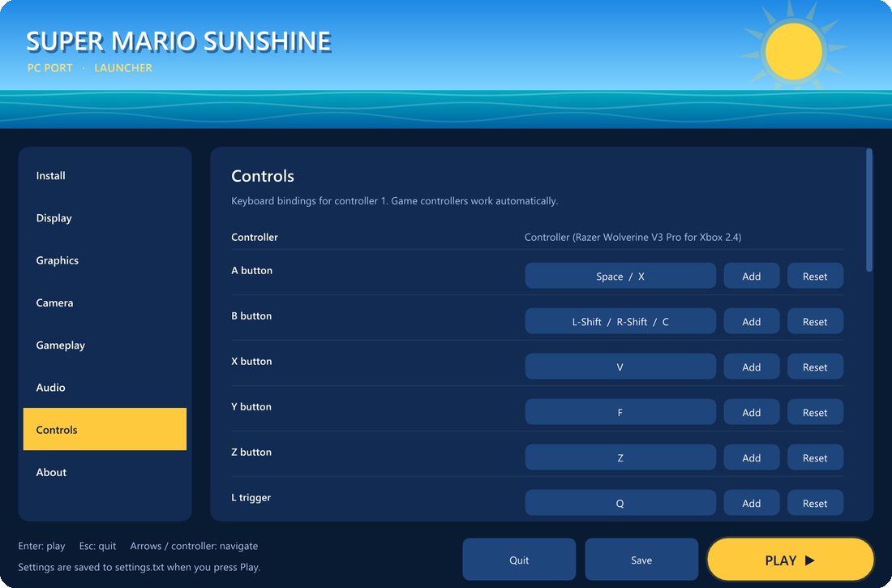Open the Graphics settings
This screenshot has width=892, height=588.
(105, 260)
